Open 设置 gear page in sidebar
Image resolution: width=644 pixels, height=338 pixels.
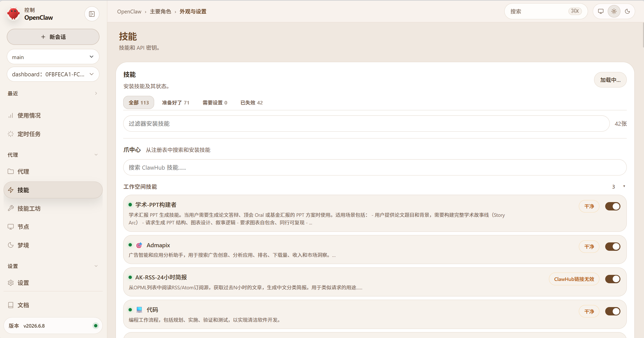(53, 283)
